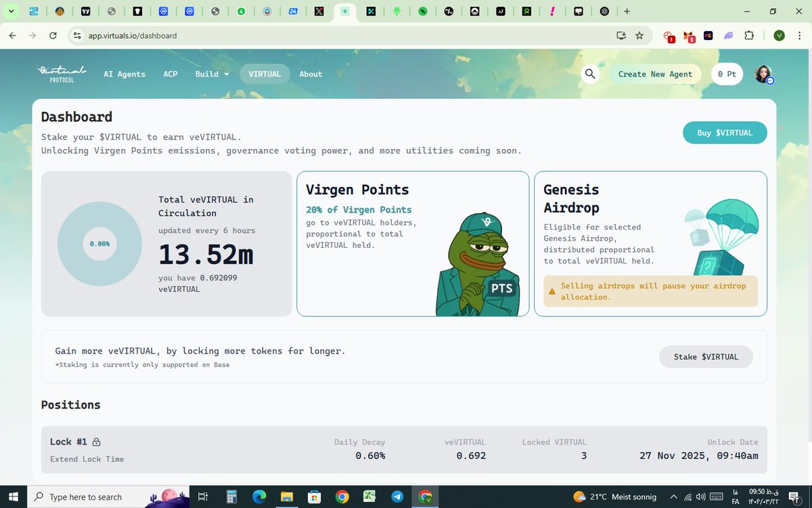Viewport: 812px width, 508px height.
Task: Click the Virtual Protocol logo
Action: tap(62, 74)
